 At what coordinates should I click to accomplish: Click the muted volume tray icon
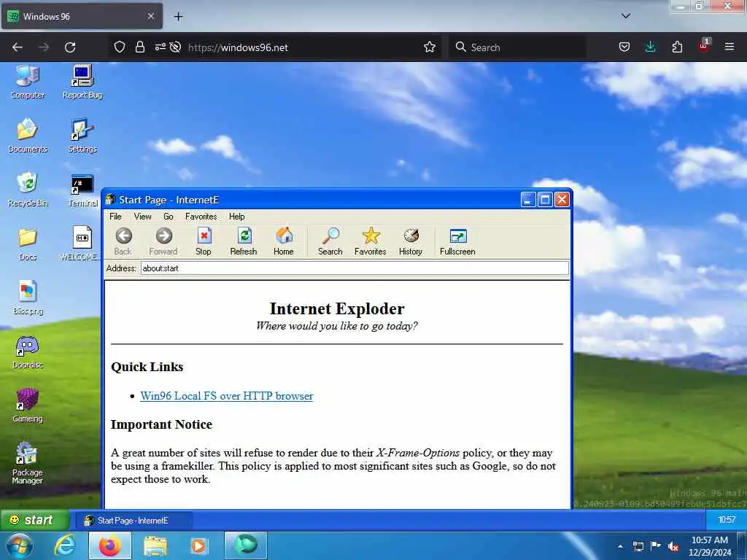[x=673, y=546]
